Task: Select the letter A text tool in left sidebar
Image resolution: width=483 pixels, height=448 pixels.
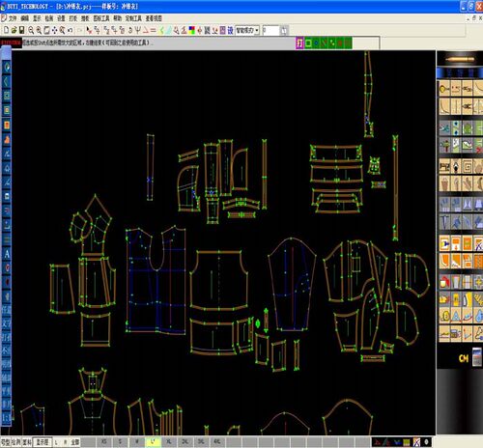Action: [x=7, y=254]
